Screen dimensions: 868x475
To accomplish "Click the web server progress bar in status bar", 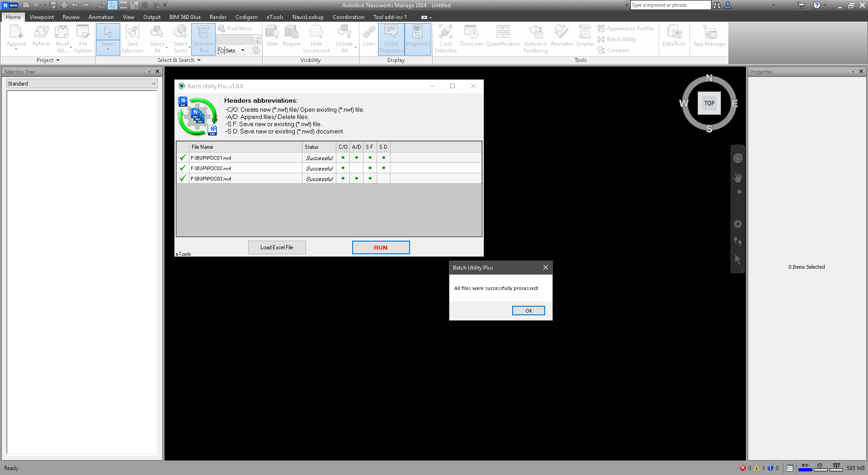I will click(836, 468).
